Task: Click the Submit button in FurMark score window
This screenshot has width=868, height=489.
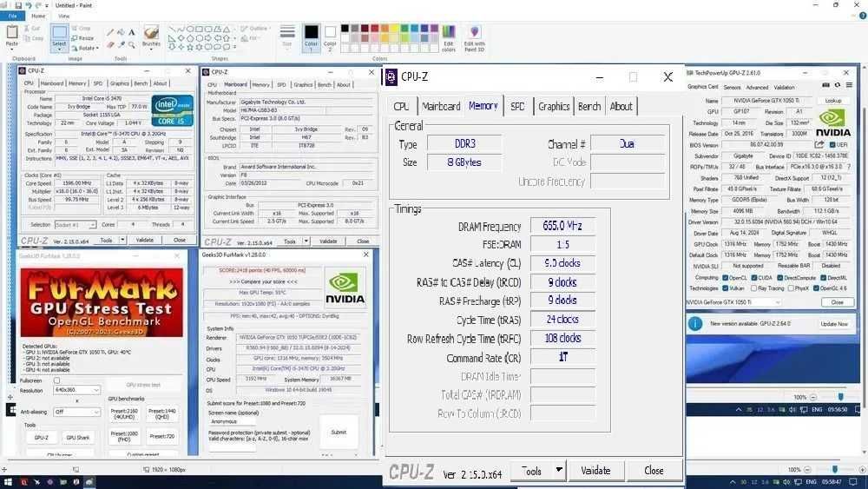Action: [339, 432]
